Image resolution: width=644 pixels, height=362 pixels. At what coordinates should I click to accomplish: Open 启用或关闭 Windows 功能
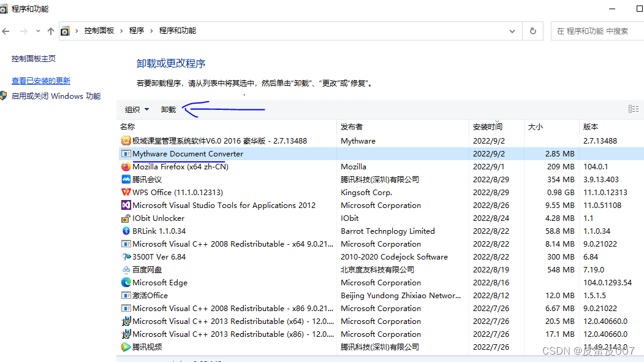[x=56, y=96]
